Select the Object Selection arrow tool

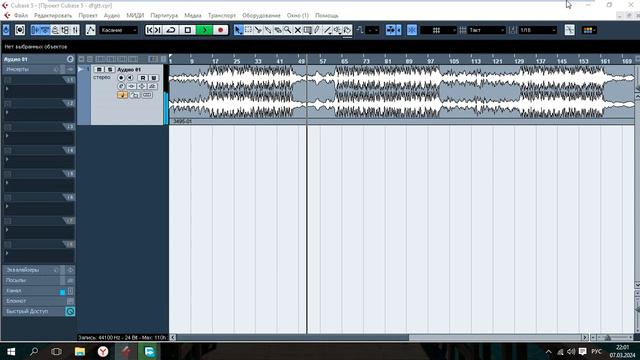238,30
